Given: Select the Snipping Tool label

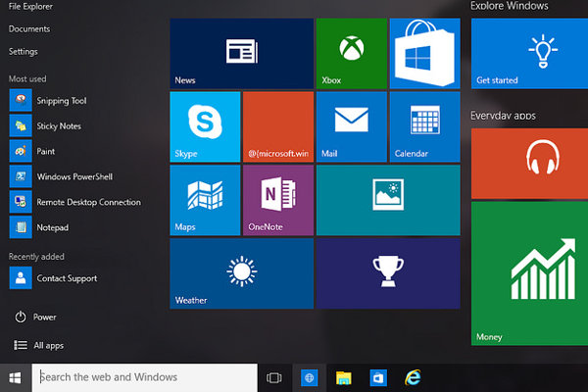Looking at the screenshot, I should pyautogui.click(x=62, y=101).
